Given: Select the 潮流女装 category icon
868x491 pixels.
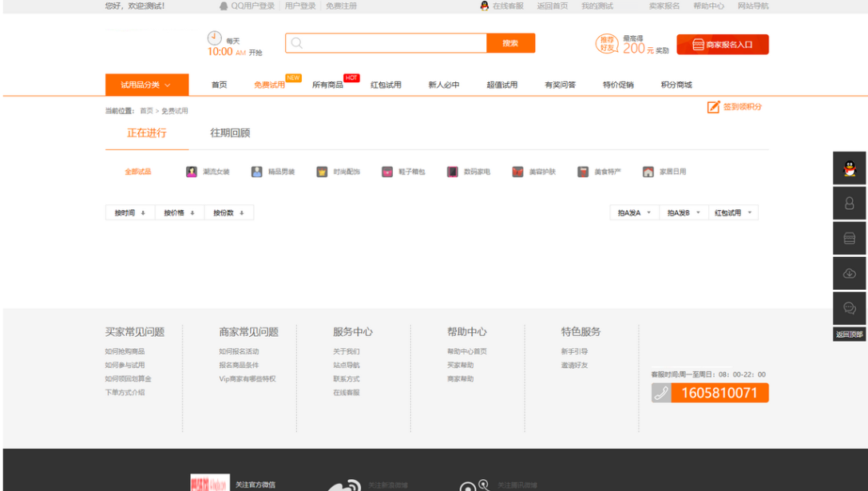Looking at the screenshot, I should (192, 171).
